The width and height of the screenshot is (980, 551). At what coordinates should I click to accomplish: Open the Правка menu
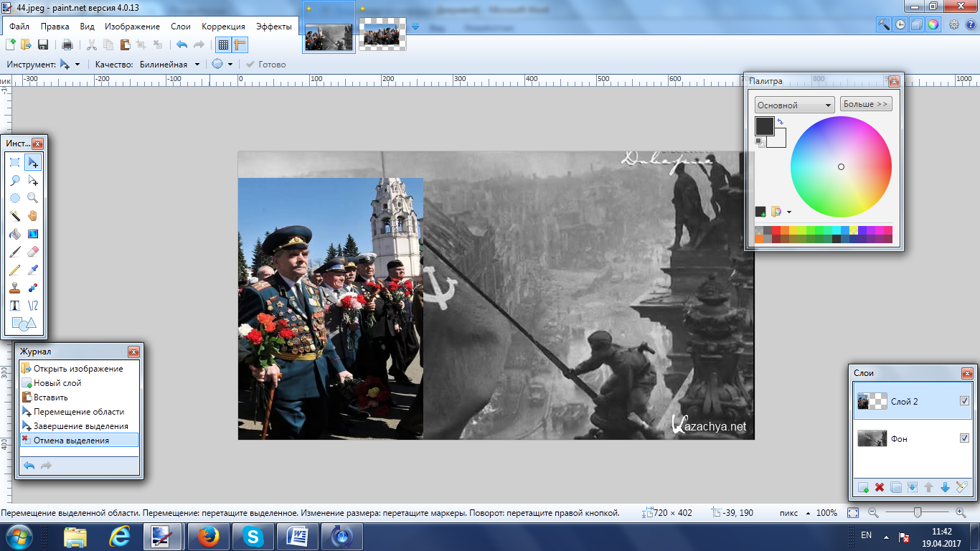point(55,27)
